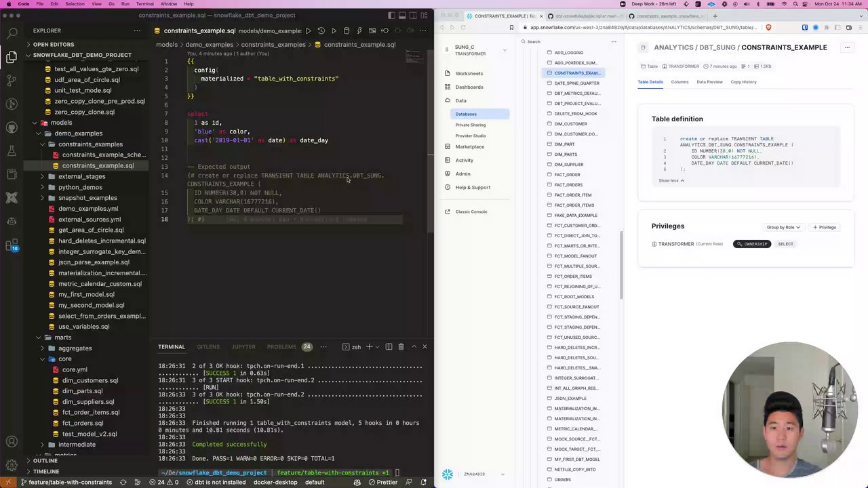Toggle the secondary sidebar layout button
Viewport: 868px width, 488px height.
(x=414, y=16)
